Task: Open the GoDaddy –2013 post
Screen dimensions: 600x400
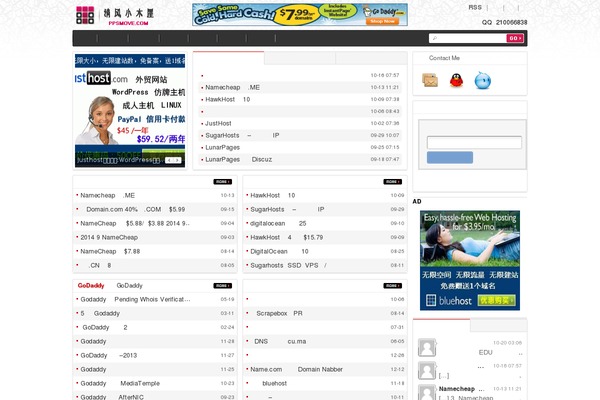Action: (109, 355)
